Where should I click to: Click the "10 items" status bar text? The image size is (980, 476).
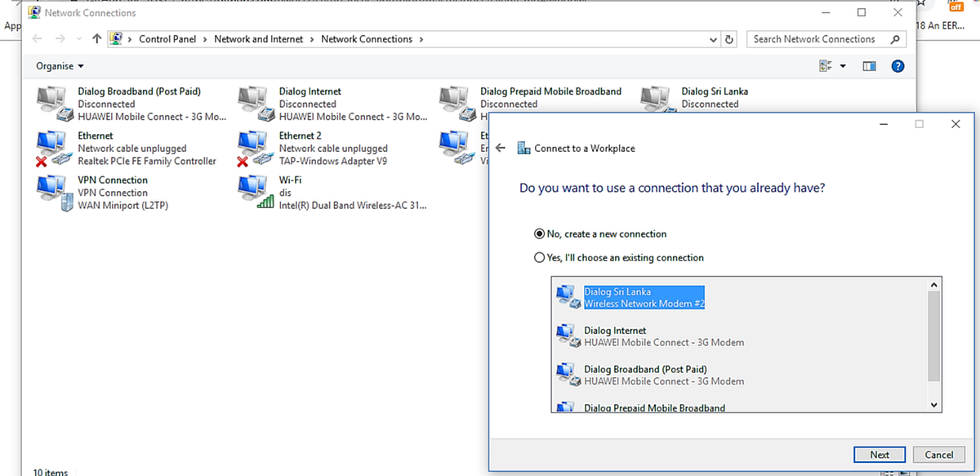pos(50,471)
